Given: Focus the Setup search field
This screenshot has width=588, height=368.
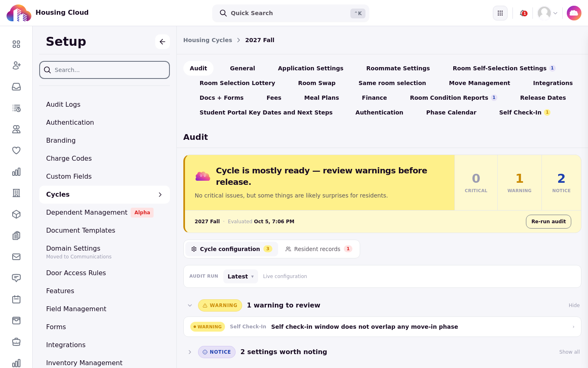Looking at the screenshot, I should point(105,70).
